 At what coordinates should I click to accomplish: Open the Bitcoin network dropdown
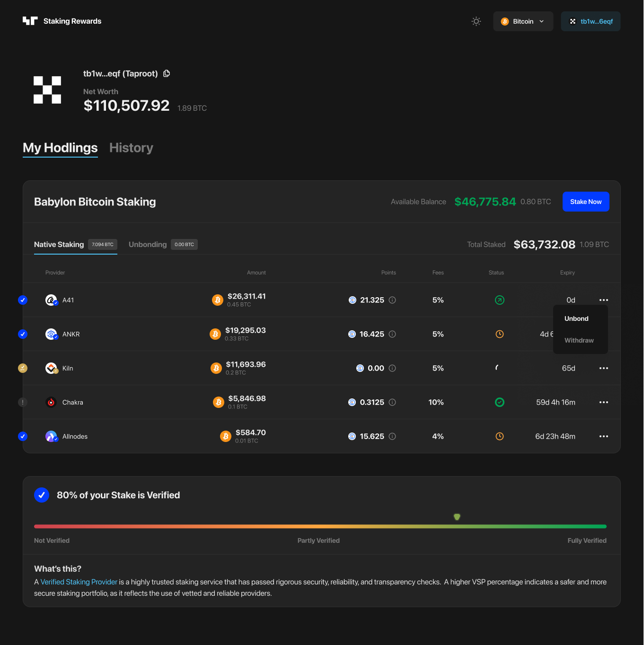click(523, 21)
